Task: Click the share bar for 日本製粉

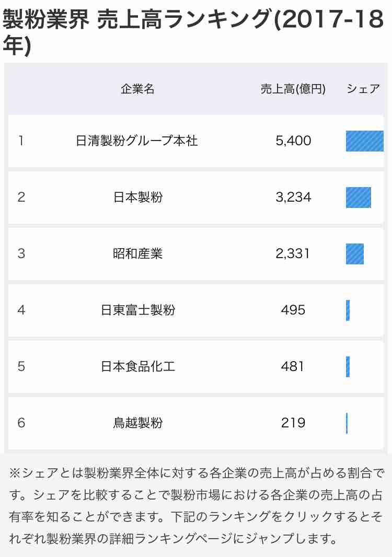Action: click(358, 198)
